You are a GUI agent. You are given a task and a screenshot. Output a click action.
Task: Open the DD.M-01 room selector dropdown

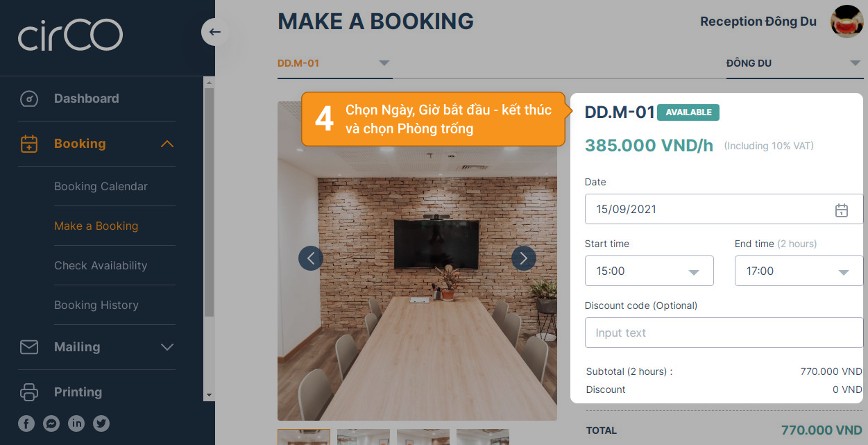click(334, 63)
